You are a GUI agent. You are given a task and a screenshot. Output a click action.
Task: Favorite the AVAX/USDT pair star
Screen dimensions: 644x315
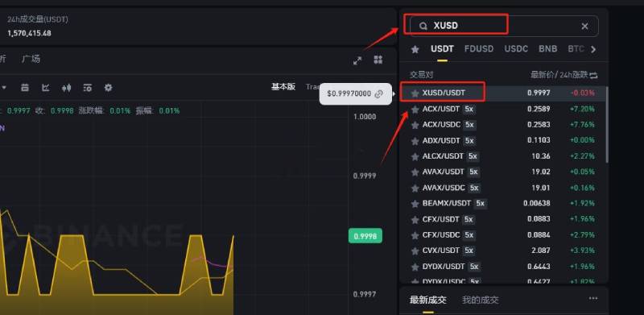[415, 172]
